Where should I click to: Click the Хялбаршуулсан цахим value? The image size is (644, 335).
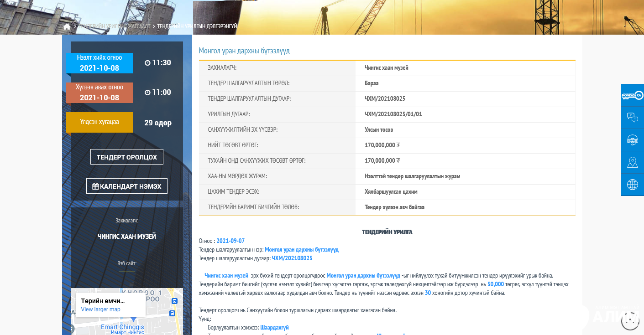pos(391,192)
